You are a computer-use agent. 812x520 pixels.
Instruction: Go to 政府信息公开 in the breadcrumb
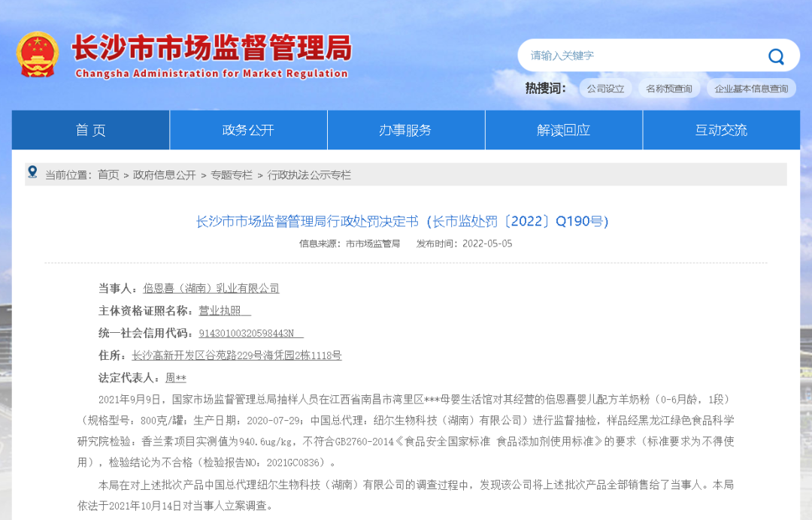pyautogui.click(x=164, y=175)
